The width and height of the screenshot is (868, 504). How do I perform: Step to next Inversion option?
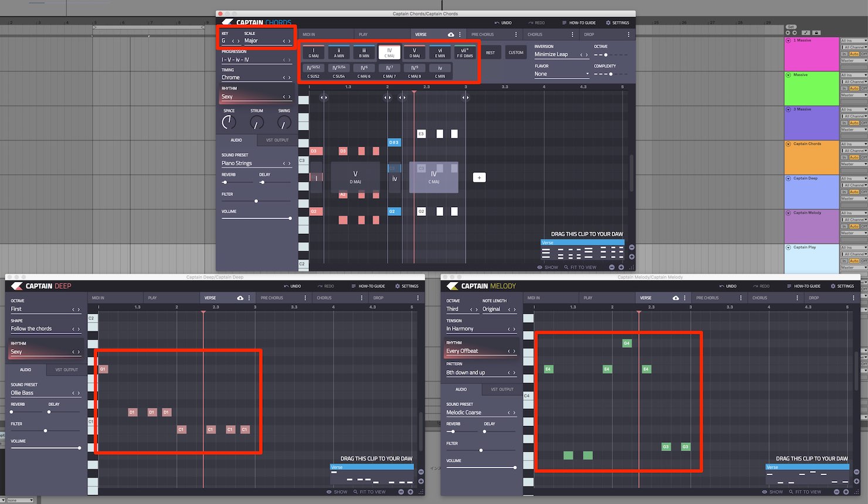[587, 55]
